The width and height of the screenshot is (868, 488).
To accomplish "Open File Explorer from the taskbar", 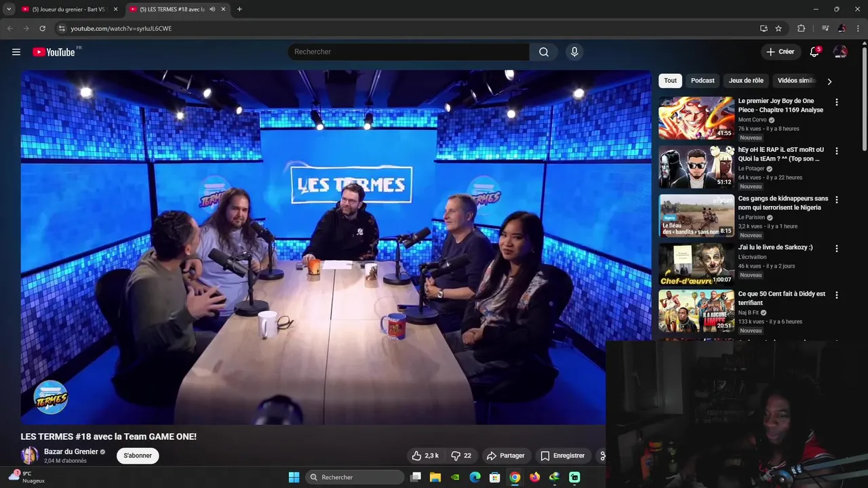I will (x=435, y=477).
